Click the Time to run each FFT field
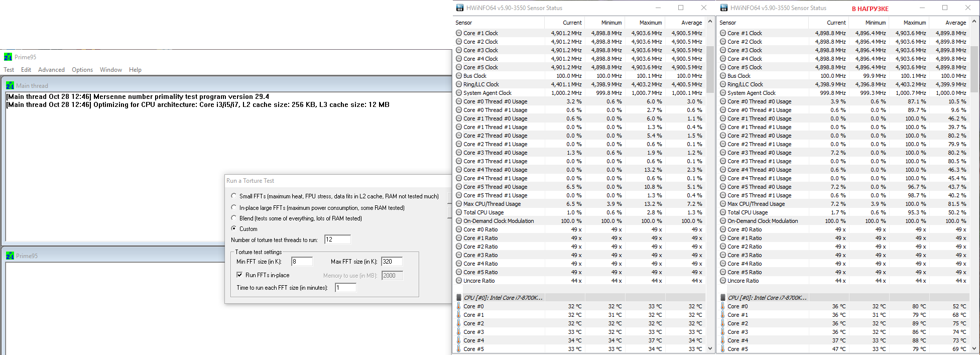980x355 pixels. [x=345, y=288]
